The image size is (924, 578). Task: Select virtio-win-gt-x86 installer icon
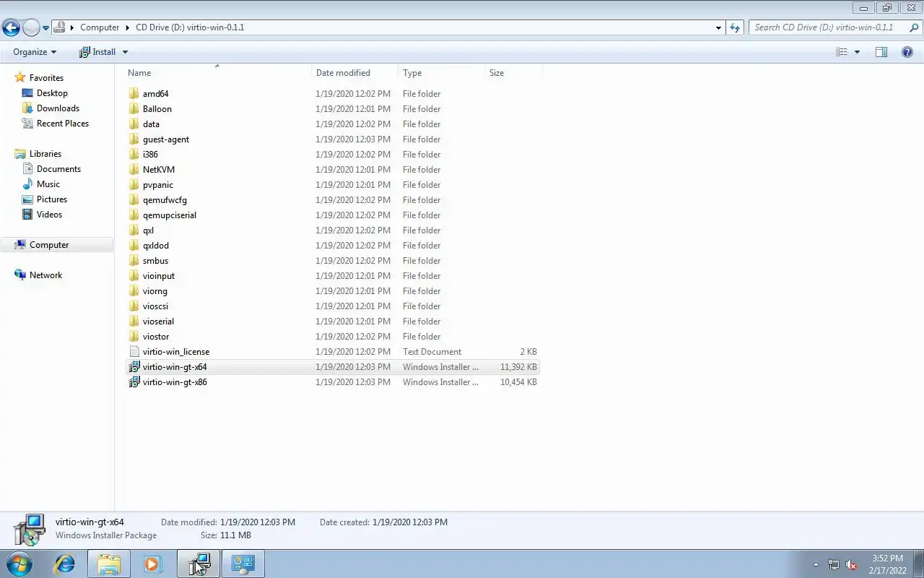pos(134,382)
